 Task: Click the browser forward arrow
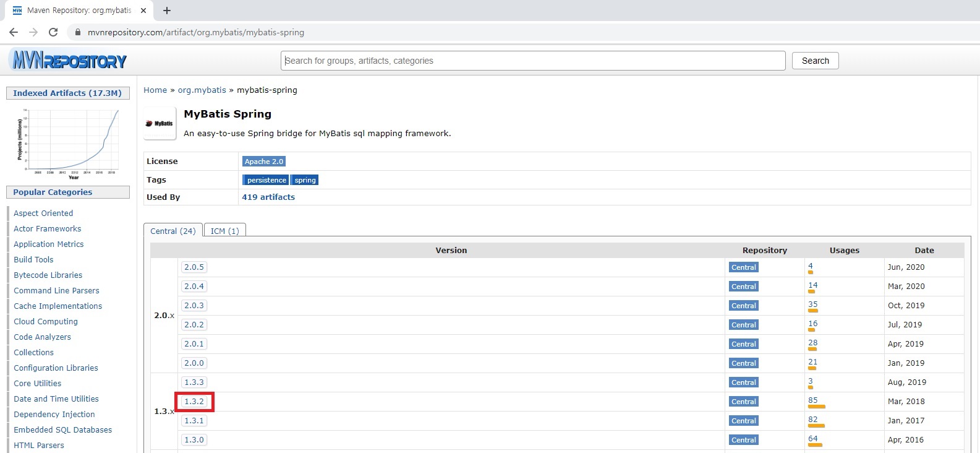click(x=33, y=32)
